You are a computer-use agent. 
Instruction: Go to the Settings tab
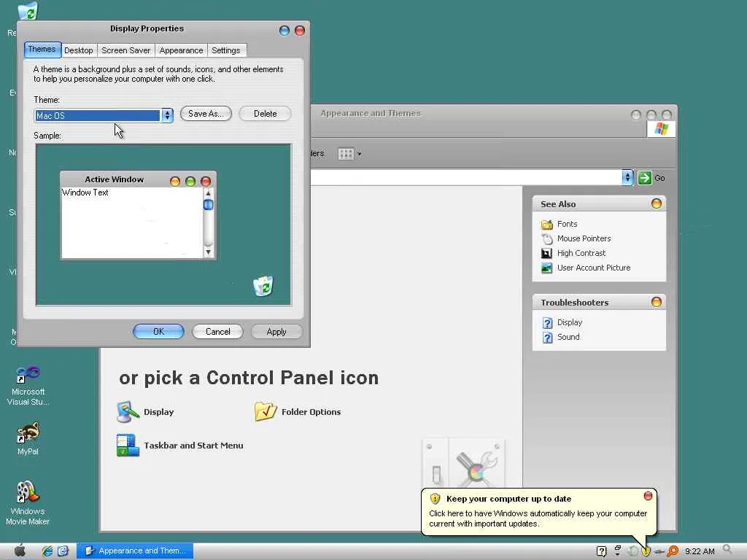pos(226,50)
